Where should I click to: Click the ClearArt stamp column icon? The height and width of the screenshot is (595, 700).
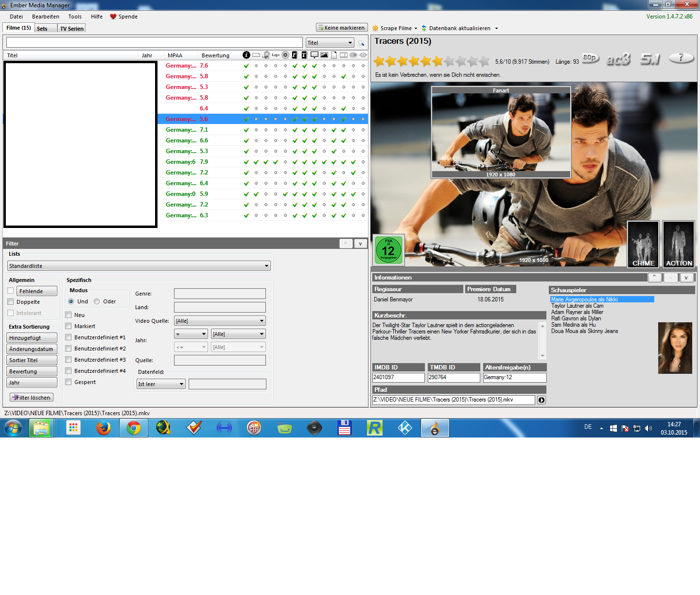266,55
